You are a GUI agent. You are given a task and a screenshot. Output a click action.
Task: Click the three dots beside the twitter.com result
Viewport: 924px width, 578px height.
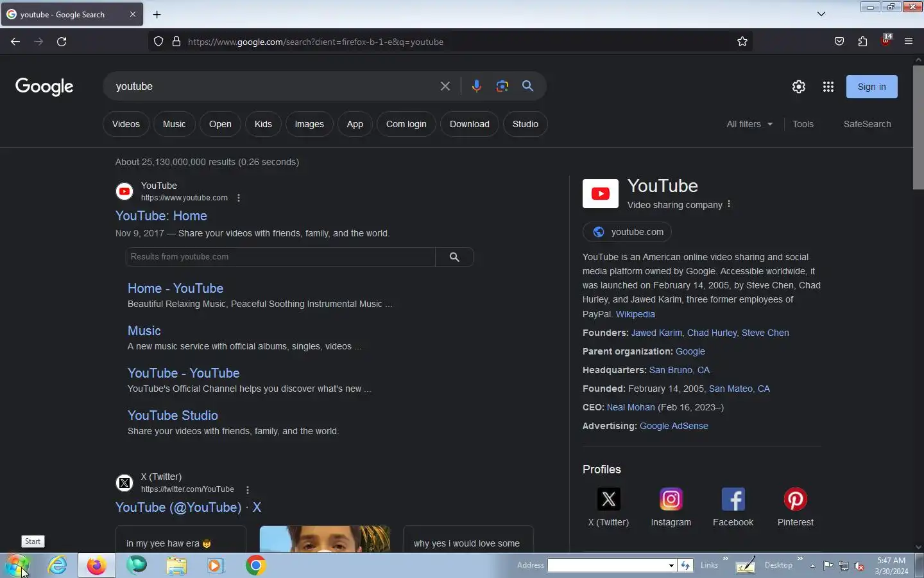(248, 489)
